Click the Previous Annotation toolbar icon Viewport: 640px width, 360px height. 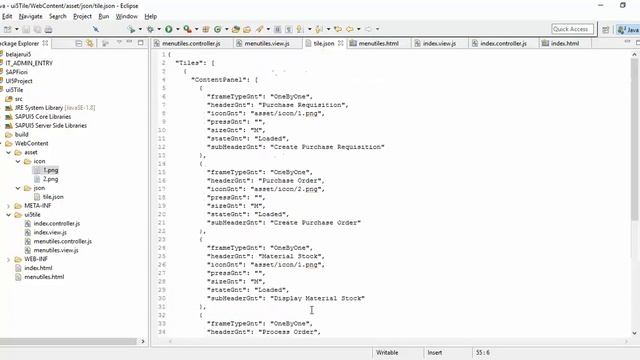coord(319,29)
